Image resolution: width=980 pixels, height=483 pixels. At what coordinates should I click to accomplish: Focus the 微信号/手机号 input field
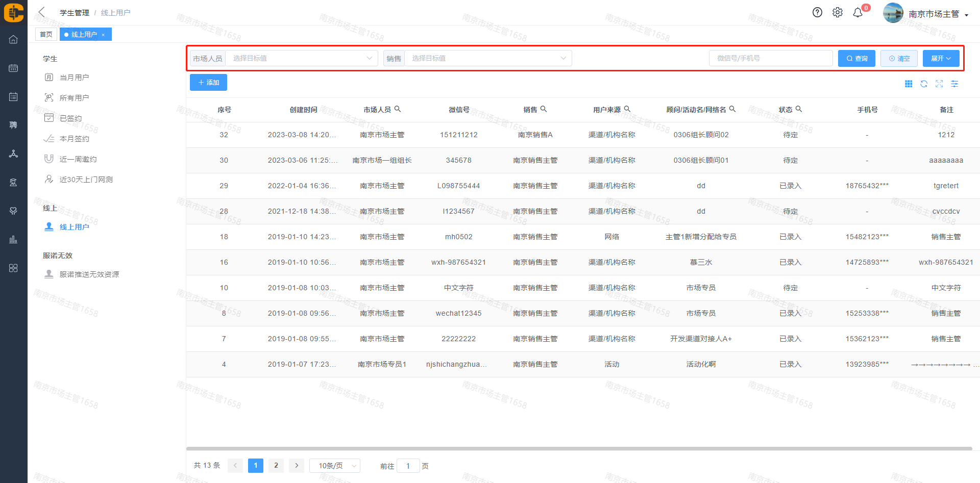pyautogui.click(x=771, y=58)
